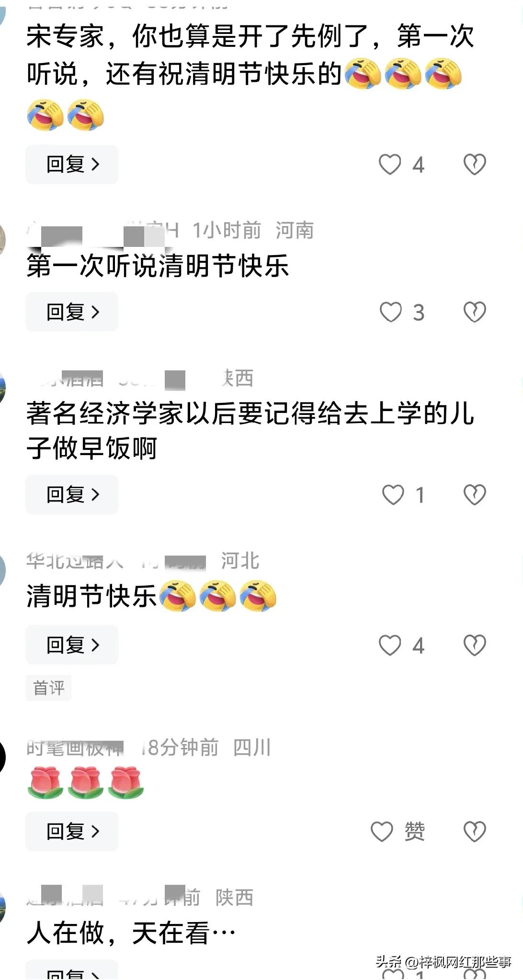
Task: Select the 人在做，天在看 comment text
Action: [131, 932]
